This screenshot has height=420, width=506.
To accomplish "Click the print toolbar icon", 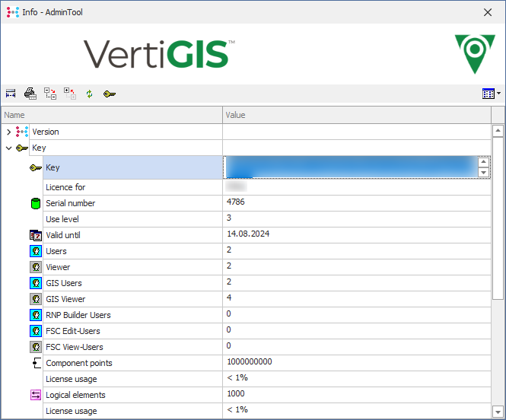I will [30, 94].
